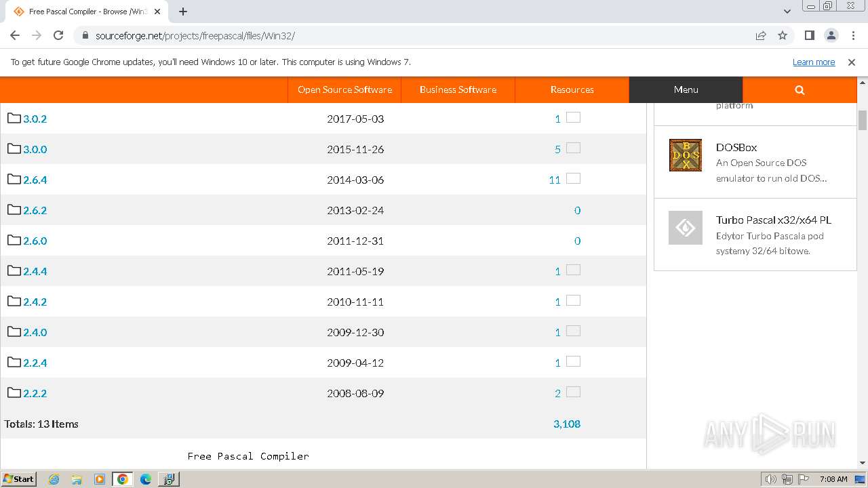Image resolution: width=868 pixels, height=488 pixels.
Task: Open the Chrome profile avatar
Action: (x=831, y=35)
